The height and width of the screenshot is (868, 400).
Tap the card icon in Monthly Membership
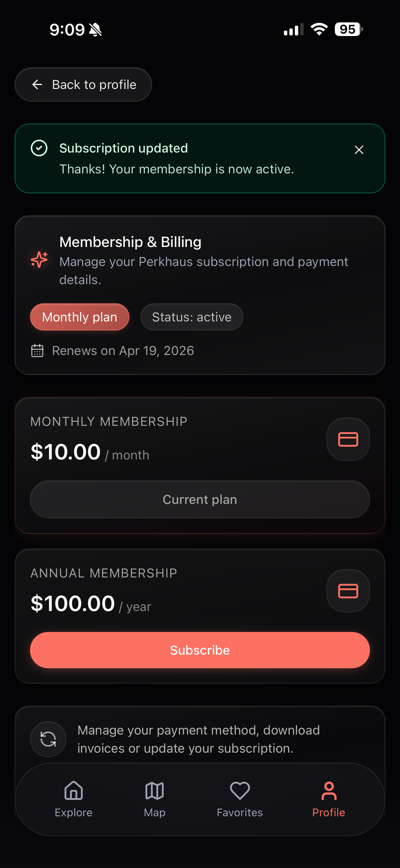(x=348, y=439)
